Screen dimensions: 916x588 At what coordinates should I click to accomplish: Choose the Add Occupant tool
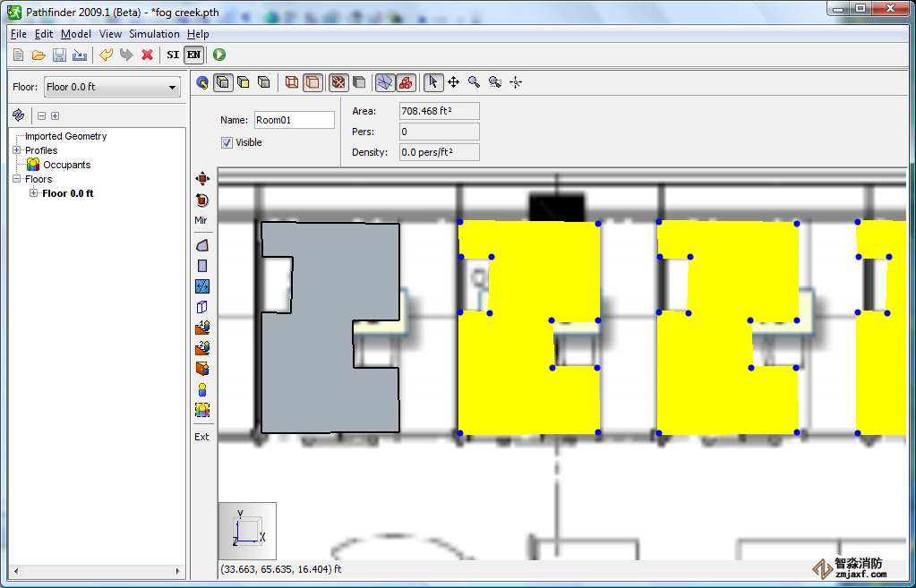pyautogui.click(x=202, y=389)
